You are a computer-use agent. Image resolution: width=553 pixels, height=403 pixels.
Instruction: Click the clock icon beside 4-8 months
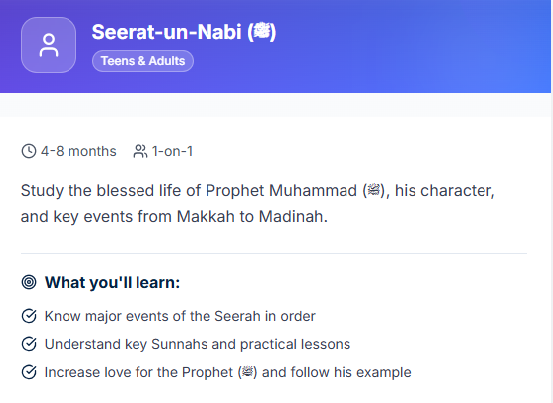point(29,151)
